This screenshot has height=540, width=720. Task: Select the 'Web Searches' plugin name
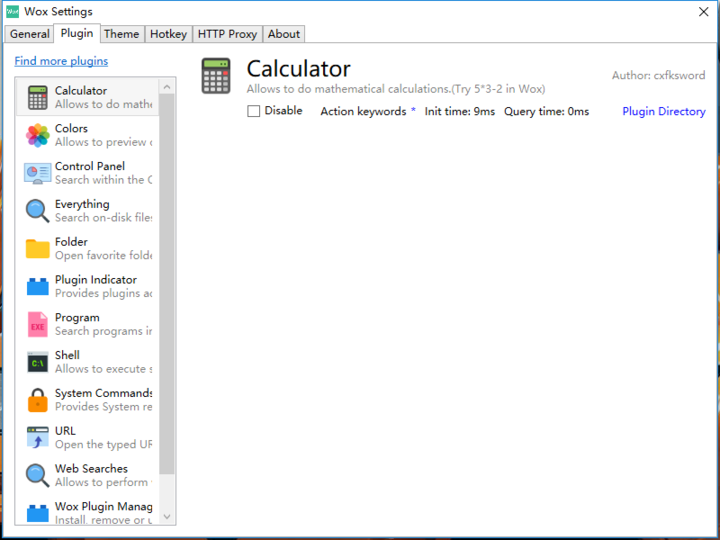coord(91,469)
